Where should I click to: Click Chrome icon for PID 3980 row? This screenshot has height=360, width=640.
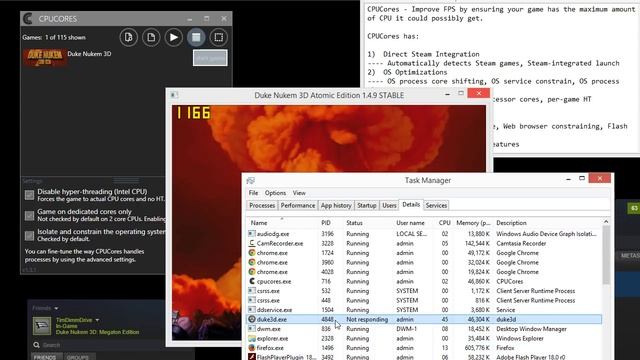(x=252, y=262)
